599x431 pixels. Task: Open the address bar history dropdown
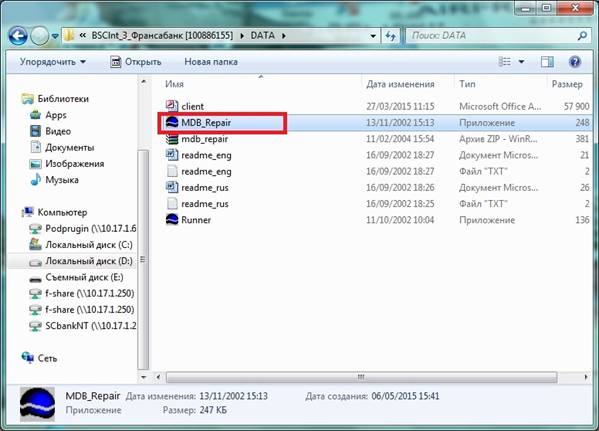[x=373, y=36]
